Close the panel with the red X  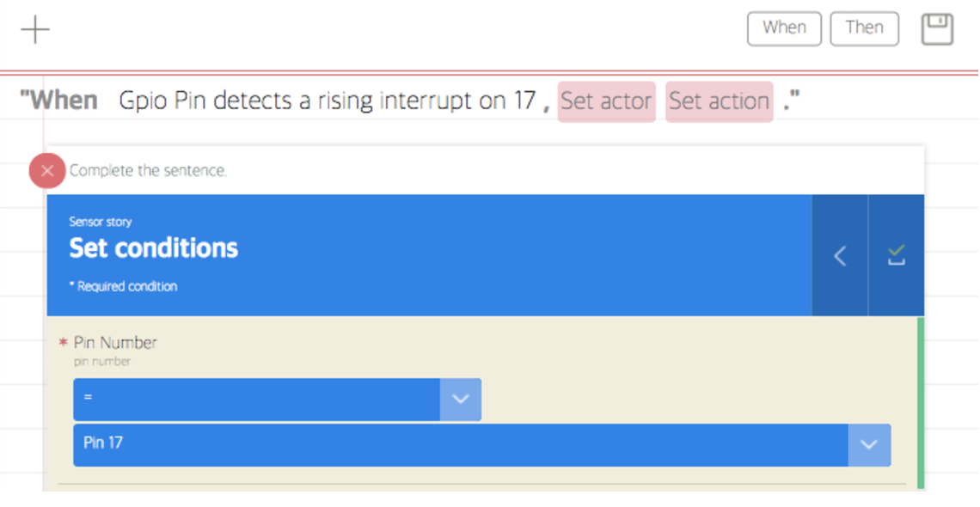point(47,171)
